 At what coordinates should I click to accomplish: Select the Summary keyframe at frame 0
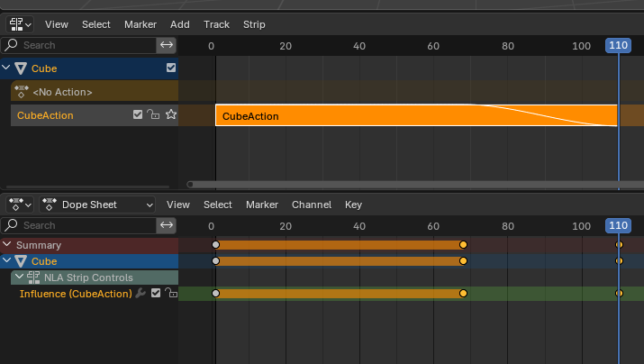coord(215,245)
